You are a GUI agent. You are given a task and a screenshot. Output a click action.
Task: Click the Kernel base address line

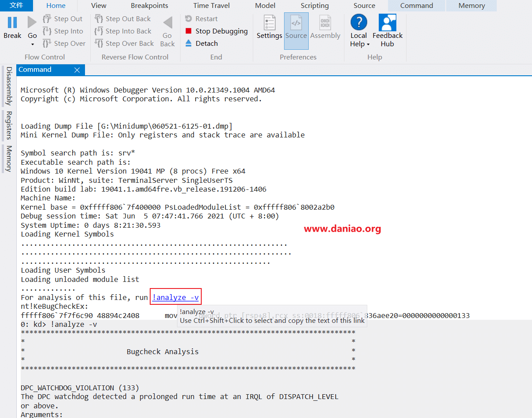click(x=177, y=207)
